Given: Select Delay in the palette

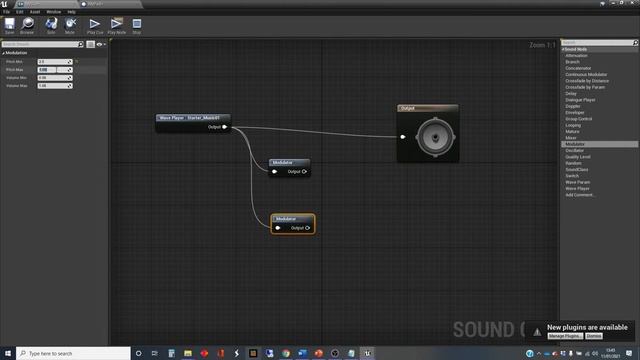Looking at the screenshot, I should coord(571,93).
